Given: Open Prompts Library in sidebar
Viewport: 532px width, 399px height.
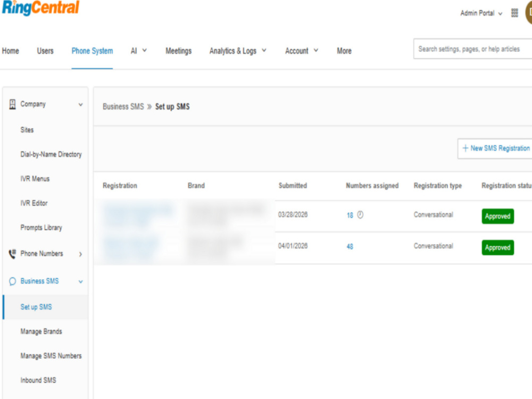Looking at the screenshot, I should (41, 228).
